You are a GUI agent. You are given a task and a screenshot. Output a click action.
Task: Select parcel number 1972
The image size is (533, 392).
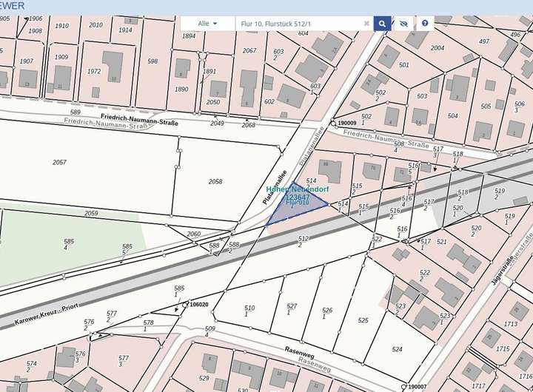tap(94, 72)
